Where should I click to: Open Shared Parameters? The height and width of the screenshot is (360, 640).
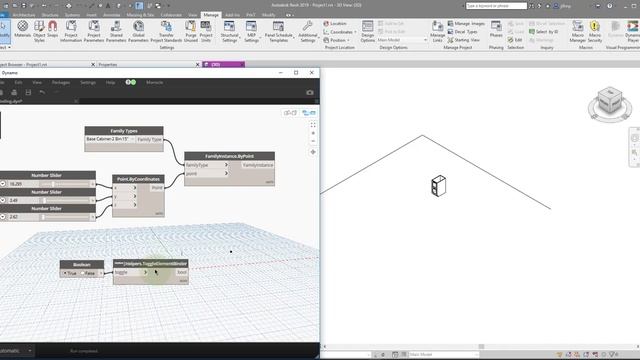point(116,31)
